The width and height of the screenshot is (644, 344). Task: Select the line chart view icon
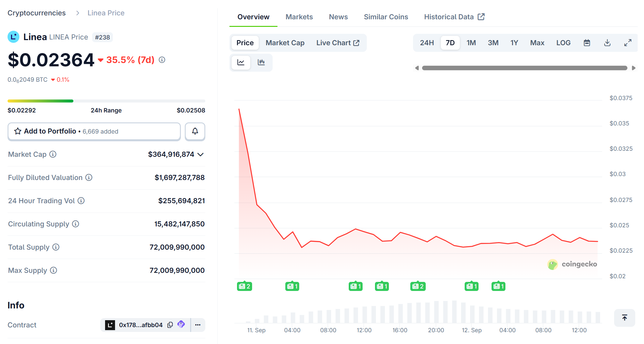[x=241, y=62]
